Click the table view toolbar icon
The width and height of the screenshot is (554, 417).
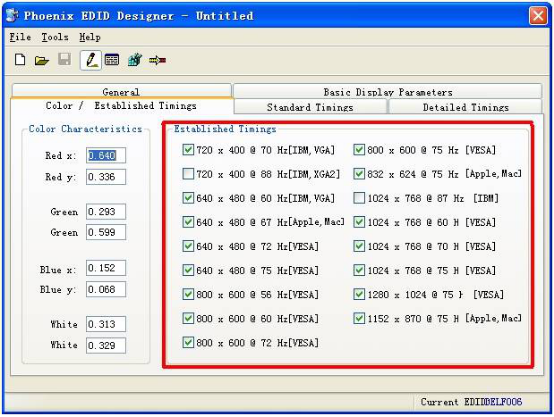click(112, 60)
